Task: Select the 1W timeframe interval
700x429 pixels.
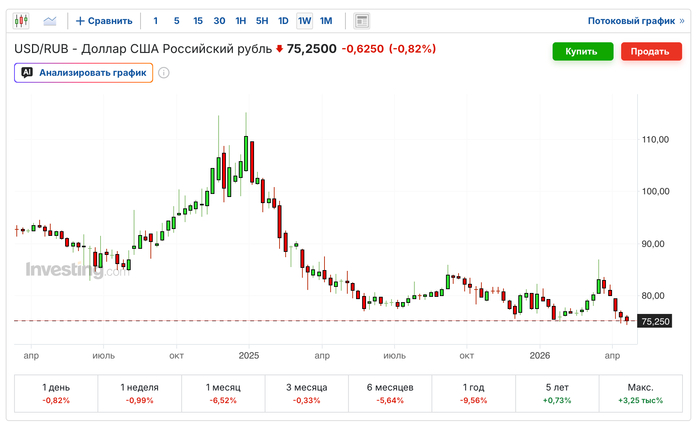Action: click(304, 20)
